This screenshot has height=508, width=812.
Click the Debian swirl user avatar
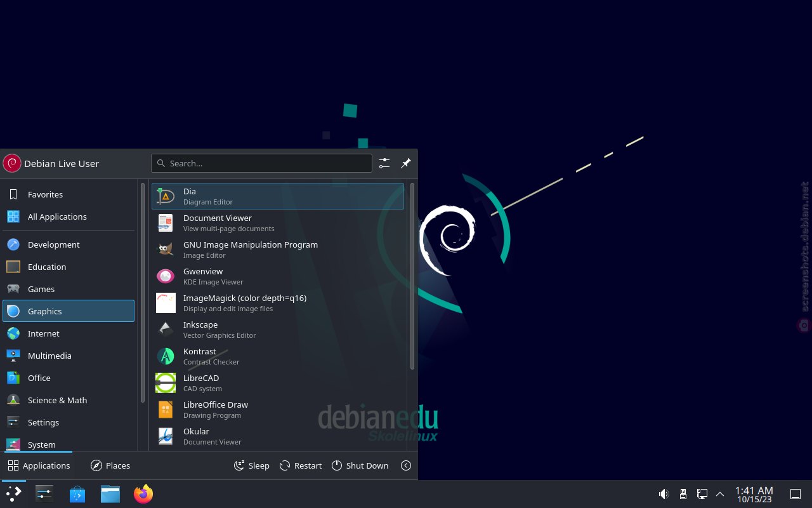click(12, 163)
